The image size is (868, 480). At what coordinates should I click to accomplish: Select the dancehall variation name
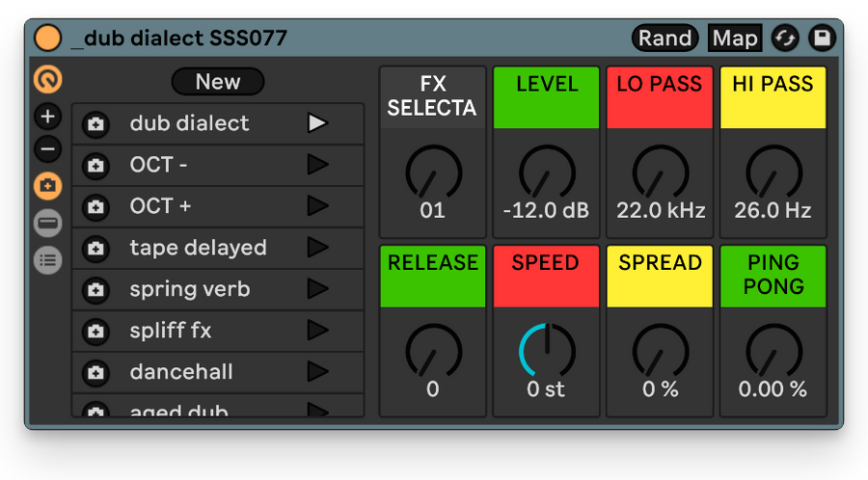pyautogui.click(x=181, y=372)
